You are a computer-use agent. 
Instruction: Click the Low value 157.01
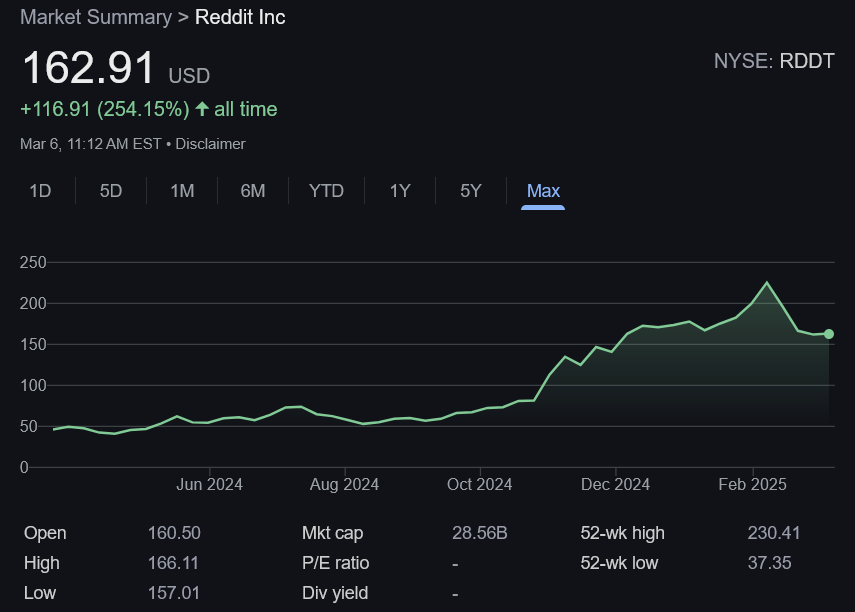[x=174, y=593]
